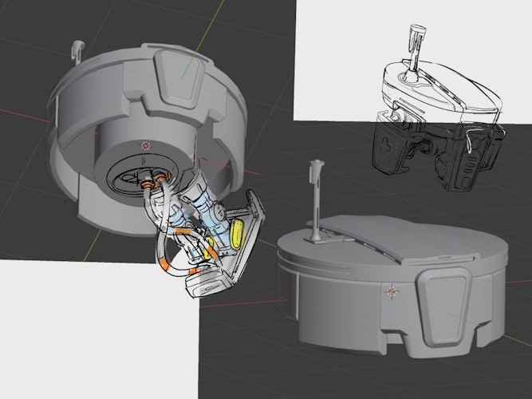Select the small hook antenna on left model
532x399 pixels.
tap(77, 50)
